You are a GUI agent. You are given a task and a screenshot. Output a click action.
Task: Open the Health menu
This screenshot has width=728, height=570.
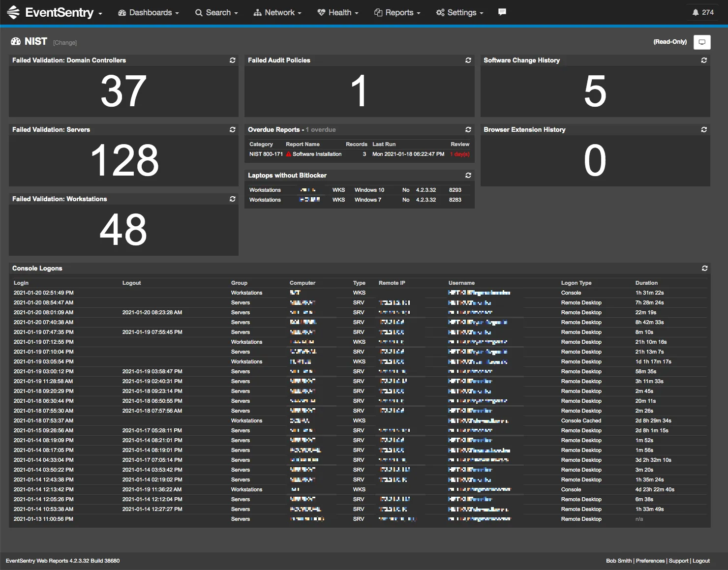[338, 12]
